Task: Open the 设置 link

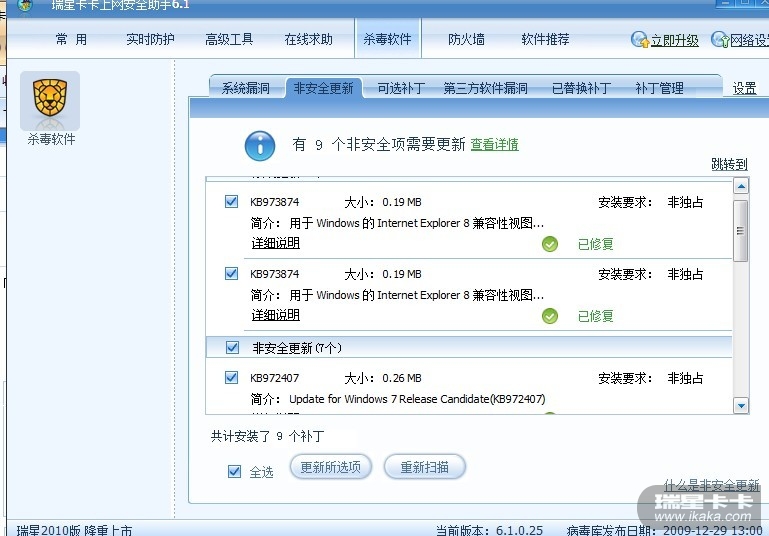Action: (x=744, y=88)
